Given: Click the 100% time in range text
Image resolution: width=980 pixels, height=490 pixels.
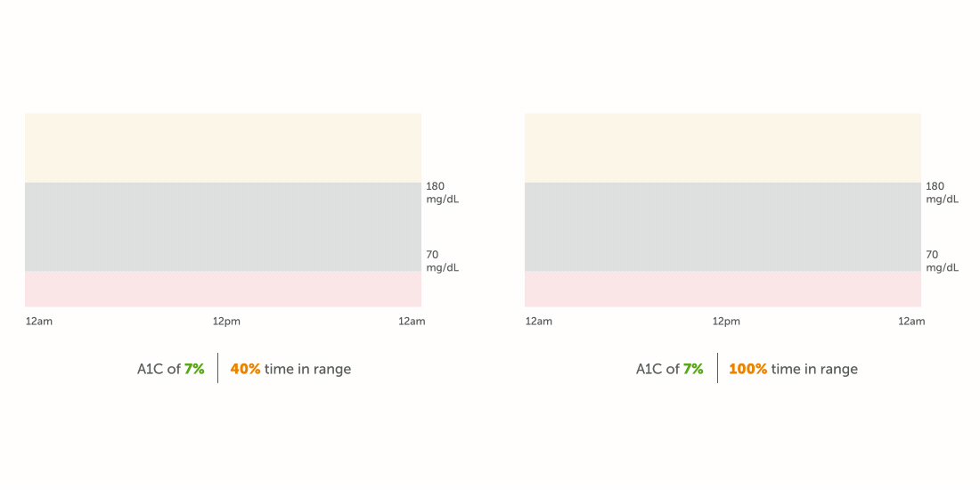Looking at the screenshot, I should 793,369.
